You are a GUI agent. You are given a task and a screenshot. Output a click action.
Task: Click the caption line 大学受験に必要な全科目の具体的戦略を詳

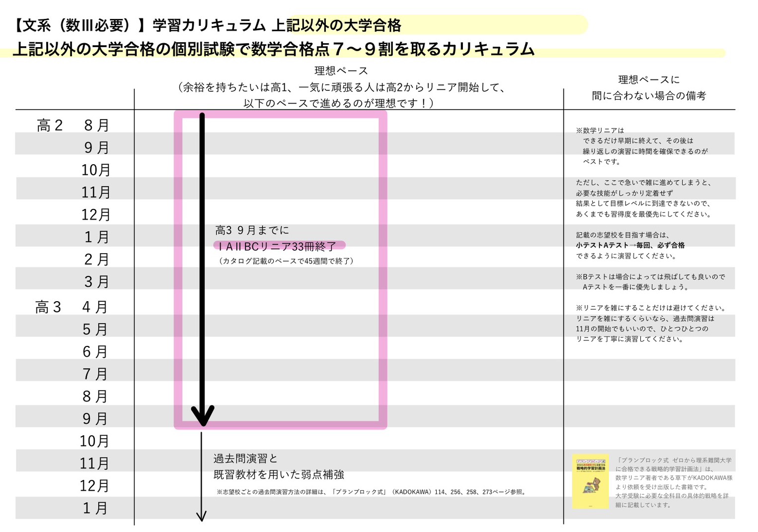[673, 496]
